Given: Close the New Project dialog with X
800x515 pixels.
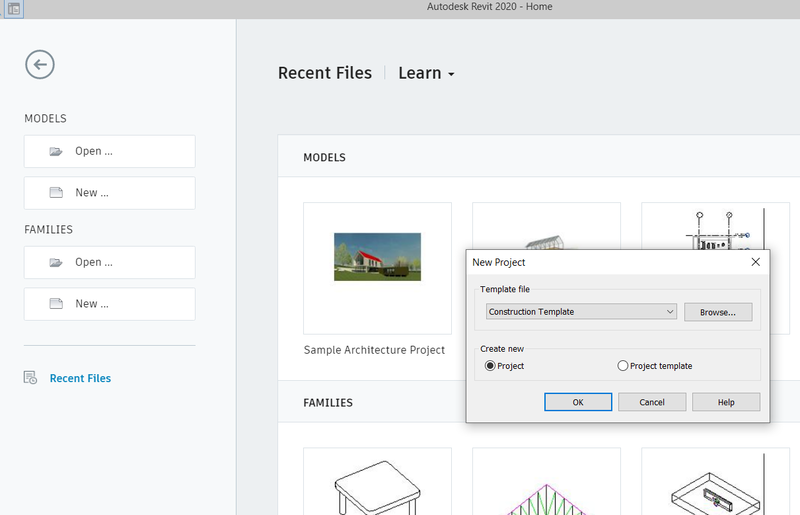Looking at the screenshot, I should coord(756,262).
